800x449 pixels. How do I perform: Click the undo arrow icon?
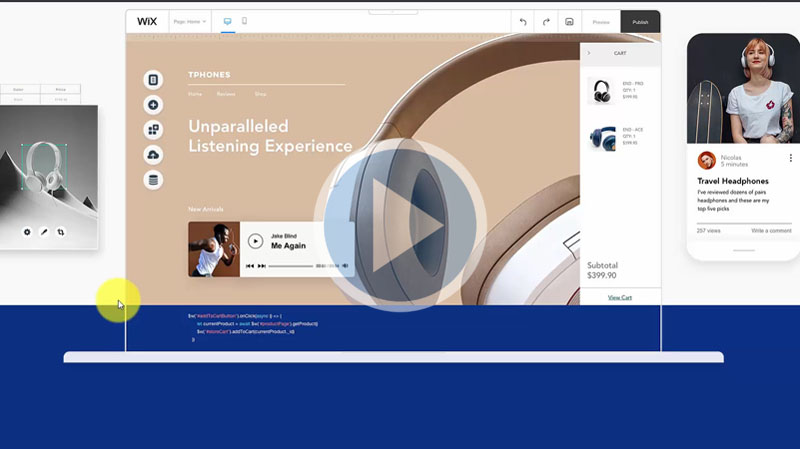point(523,21)
